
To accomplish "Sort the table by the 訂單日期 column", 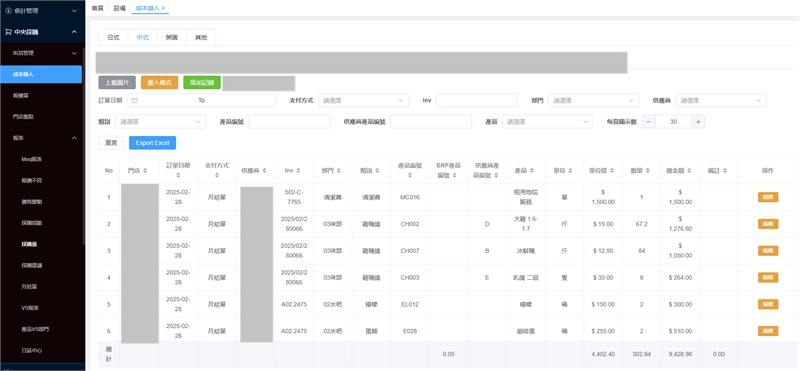I will [178, 176].
